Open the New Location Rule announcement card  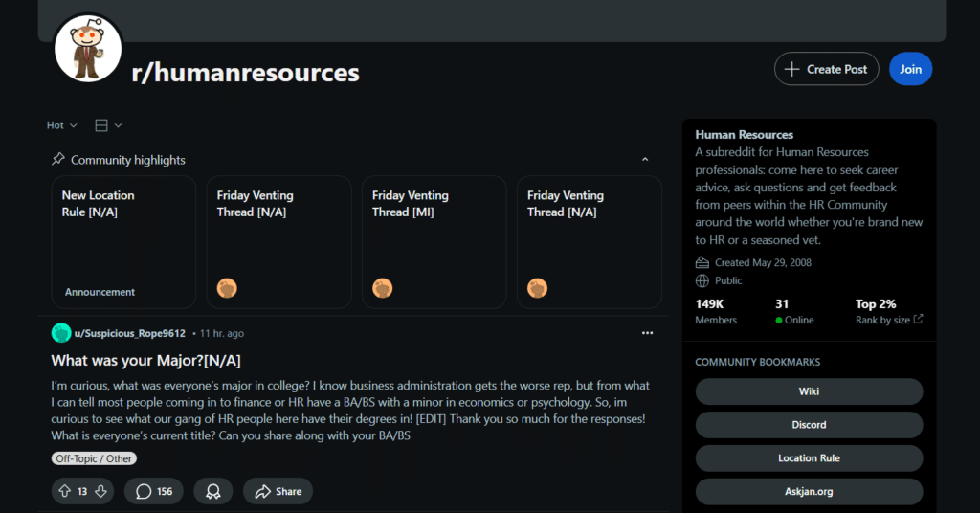pos(123,241)
